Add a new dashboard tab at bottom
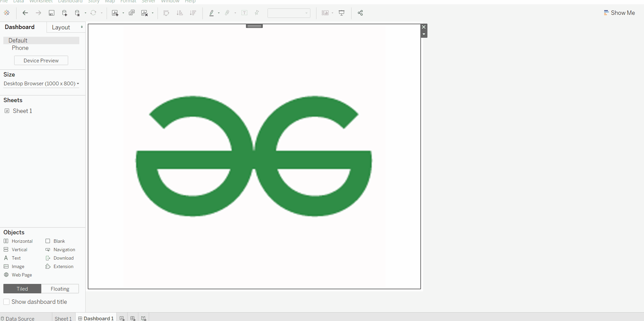The image size is (644, 321). (x=133, y=318)
